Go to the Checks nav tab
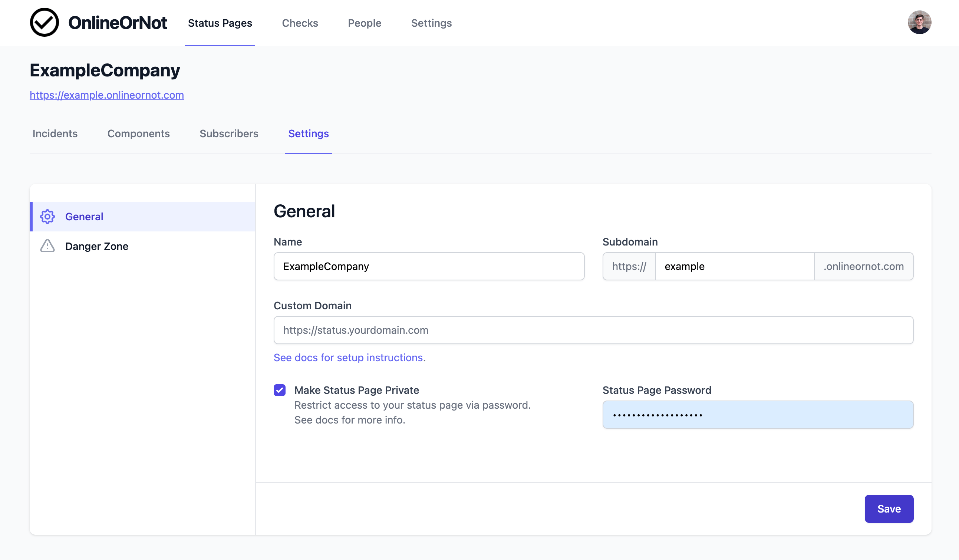 (x=300, y=23)
